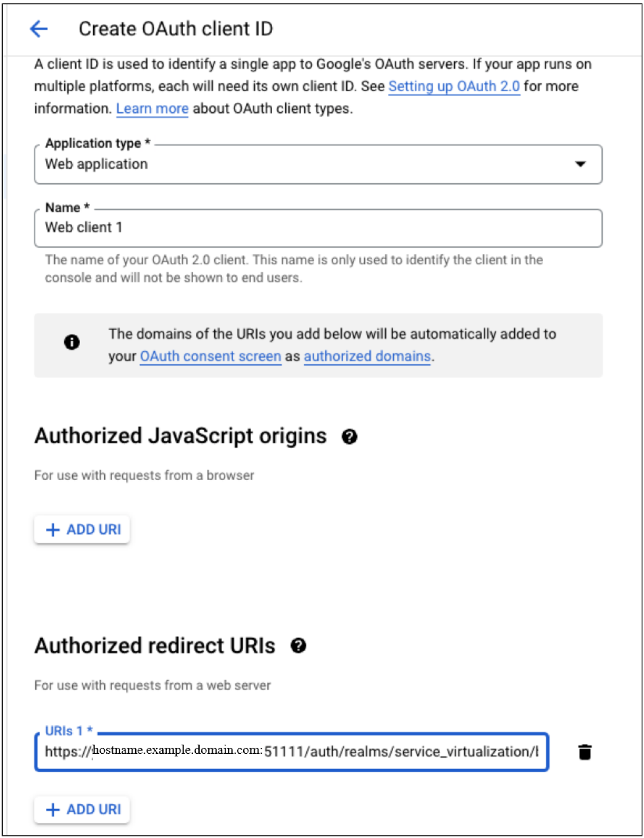Click the Authorized redirect URIs section title

pos(155,646)
